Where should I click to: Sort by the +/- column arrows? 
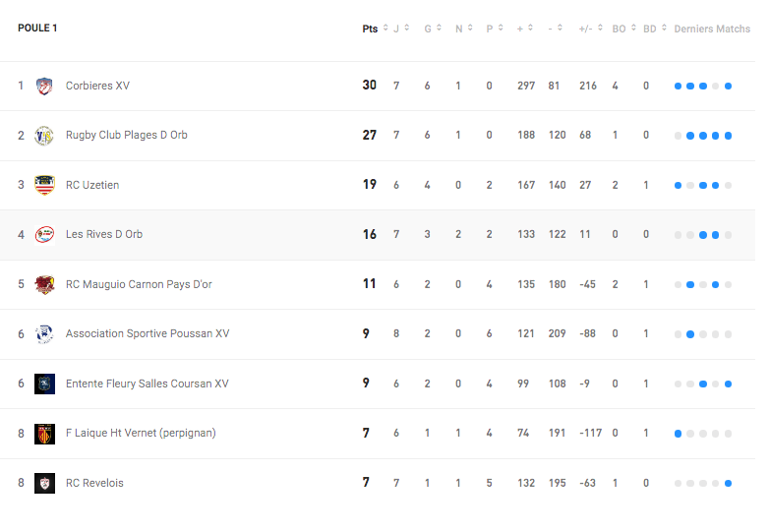(x=600, y=28)
